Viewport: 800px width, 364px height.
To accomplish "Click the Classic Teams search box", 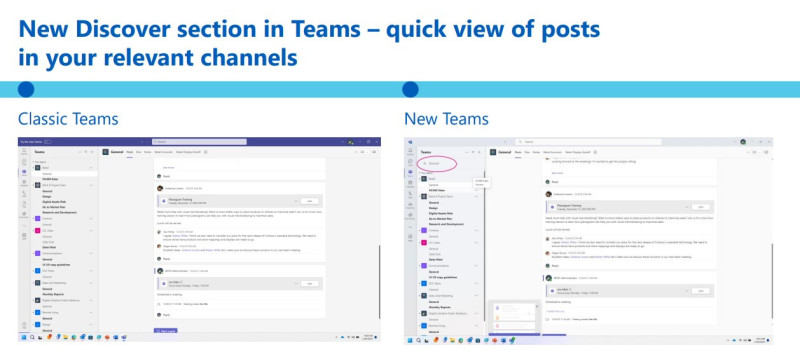I will (199, 142).
